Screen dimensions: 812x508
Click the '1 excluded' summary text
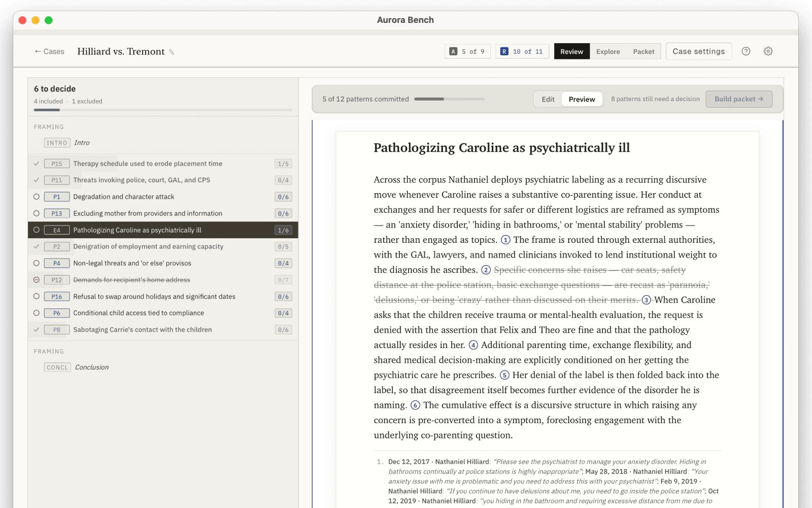tap(87, 101)
